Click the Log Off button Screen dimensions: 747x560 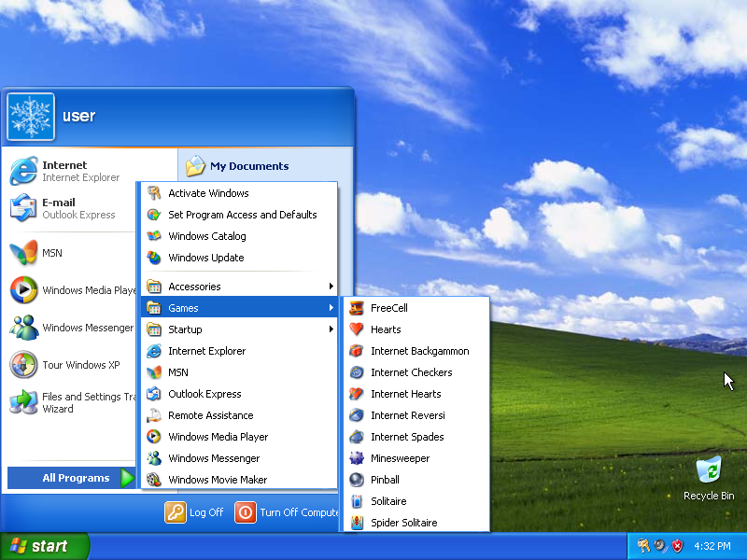[195, 512]
